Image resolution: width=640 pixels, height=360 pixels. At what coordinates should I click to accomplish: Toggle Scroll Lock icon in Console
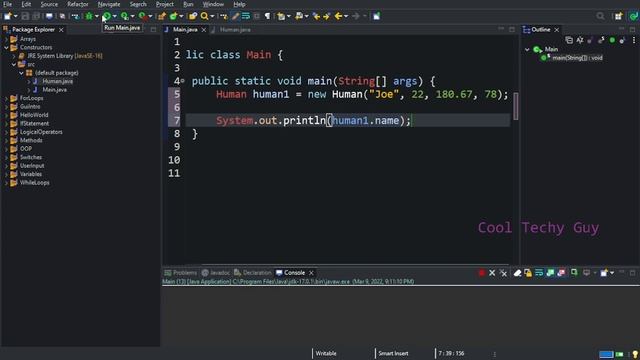pos(528,273)
